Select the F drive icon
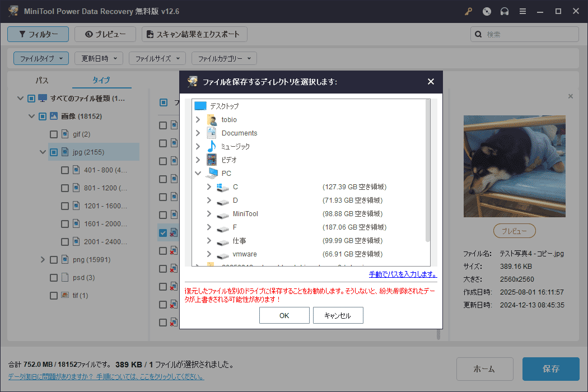Screen dimensions: 588x392 [223, 228]
